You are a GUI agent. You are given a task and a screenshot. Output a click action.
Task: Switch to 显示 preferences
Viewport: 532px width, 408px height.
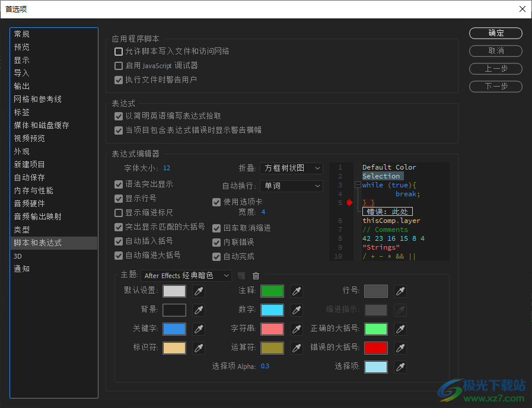click(54, 60)
